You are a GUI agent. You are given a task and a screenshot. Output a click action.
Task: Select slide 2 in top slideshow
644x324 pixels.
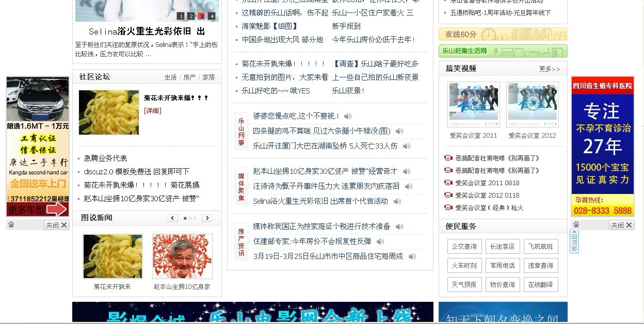click(x=191, y=16)
